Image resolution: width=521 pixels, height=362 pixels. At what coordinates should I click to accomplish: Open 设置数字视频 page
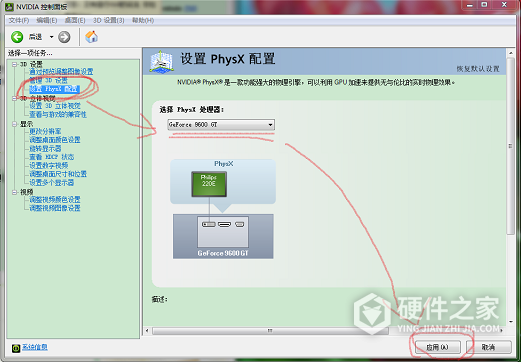(x=49, y=166)
